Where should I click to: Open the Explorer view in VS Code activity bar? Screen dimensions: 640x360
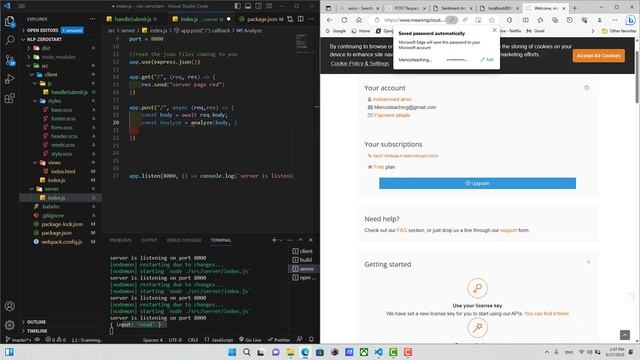pyautogui.click(x=9, y=21)
